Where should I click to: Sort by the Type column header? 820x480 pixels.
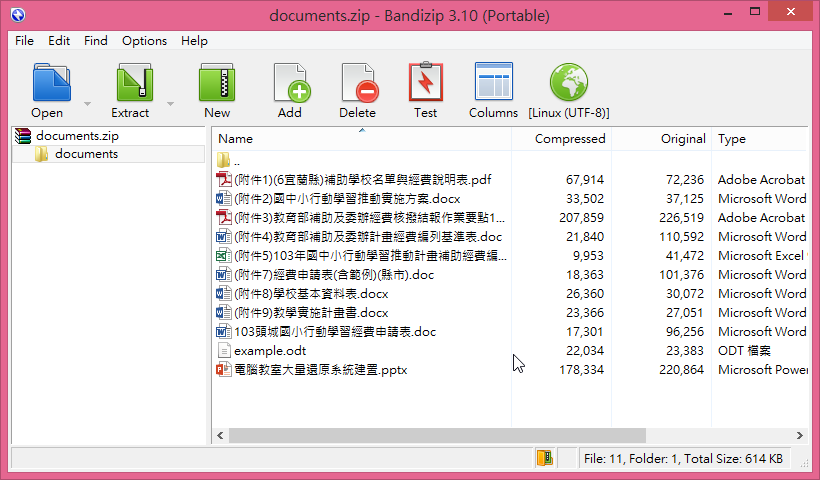(x=759, y=139)
